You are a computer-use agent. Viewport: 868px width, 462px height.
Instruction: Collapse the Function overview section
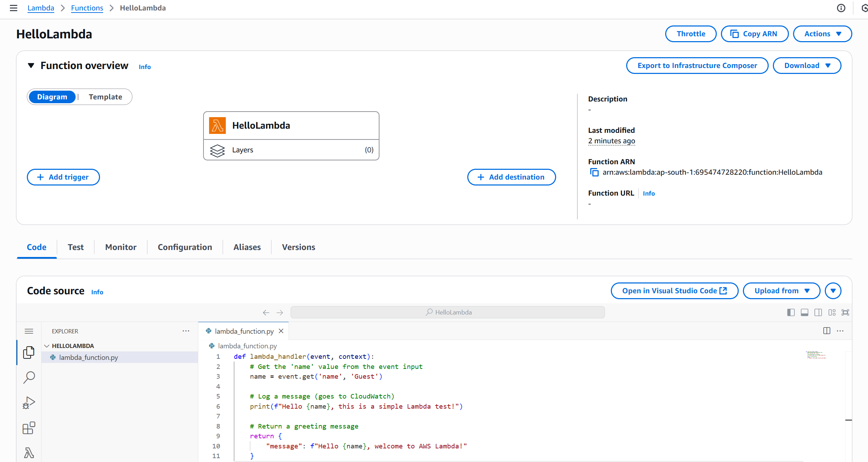tap(31, 66)
